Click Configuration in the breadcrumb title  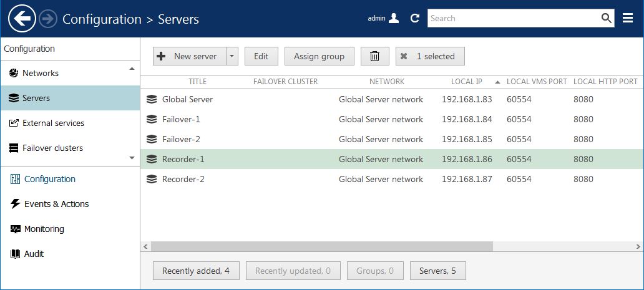[x=102, y=19]
